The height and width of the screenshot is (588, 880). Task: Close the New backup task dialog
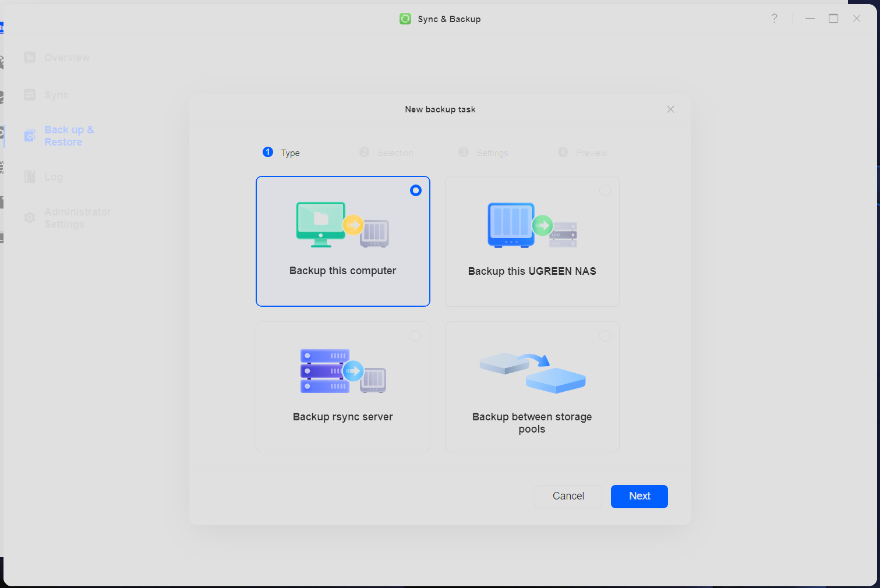(x=670, y=109)
